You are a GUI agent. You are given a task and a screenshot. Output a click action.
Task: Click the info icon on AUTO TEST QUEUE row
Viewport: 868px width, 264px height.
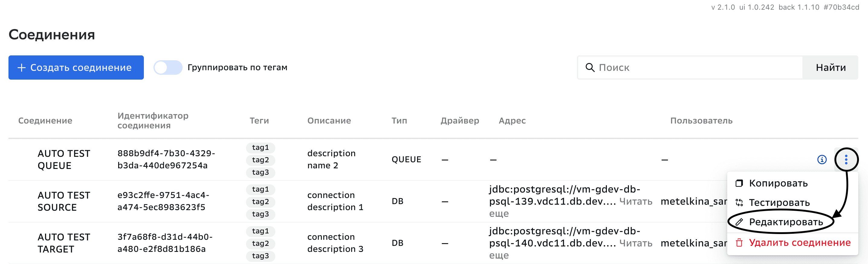point(822,160)
